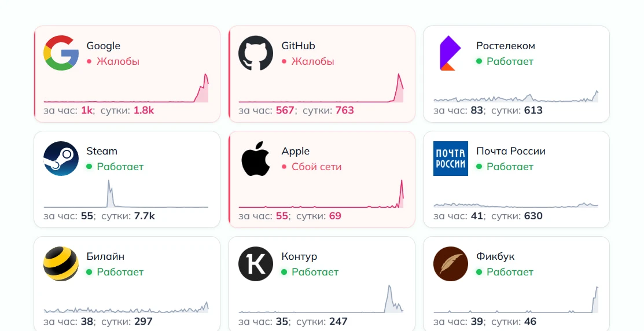Click the Контур complaints graph
This screenshot has height=331, width=644.
pyautogui.click(x=321, y=299)
